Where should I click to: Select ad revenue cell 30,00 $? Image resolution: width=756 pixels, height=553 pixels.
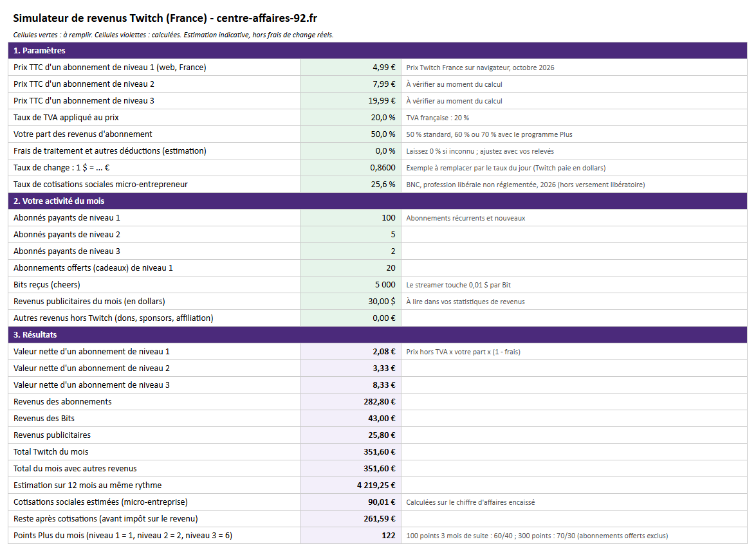coord(351,301)
